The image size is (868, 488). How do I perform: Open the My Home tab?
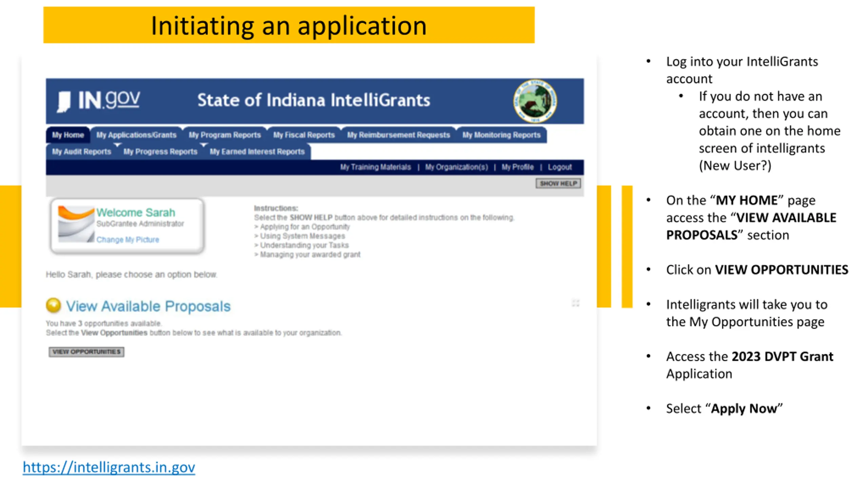[x=68, y=135]
